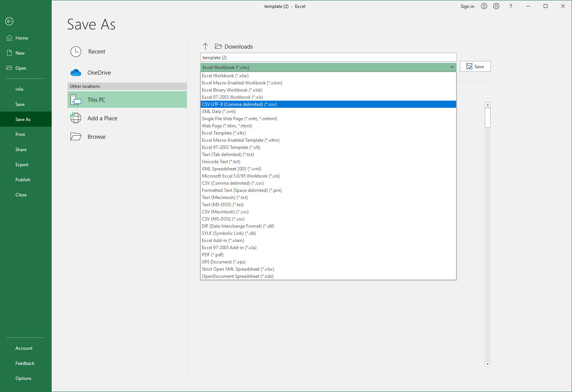Select Excel Macro-Enabled Workbook (*.xlsm)

pyautogui.click(x=328, y=83)
